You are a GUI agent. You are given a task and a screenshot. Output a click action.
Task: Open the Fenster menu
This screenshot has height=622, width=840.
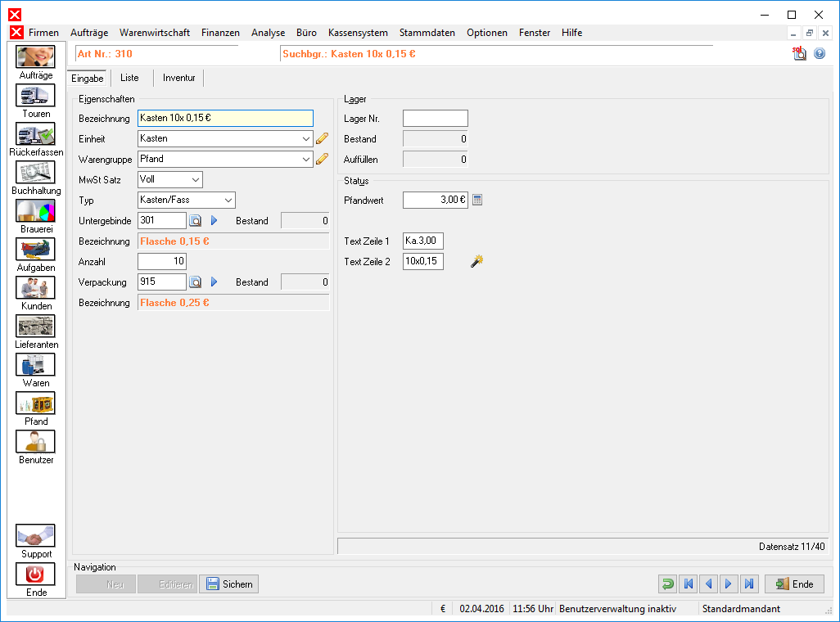click(535, 33)
